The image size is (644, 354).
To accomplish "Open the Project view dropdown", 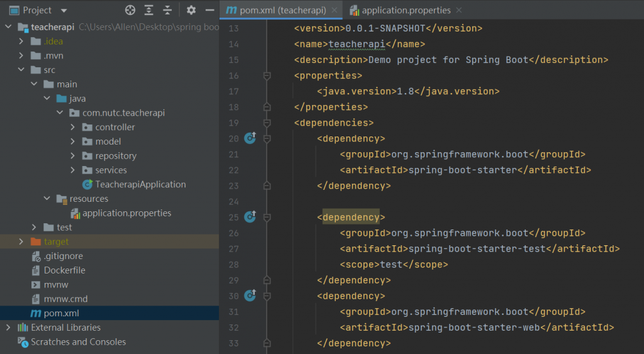I will [64, 11].
